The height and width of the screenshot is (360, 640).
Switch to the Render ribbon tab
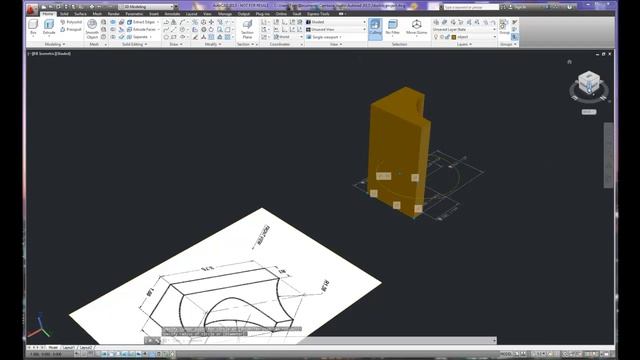[x=113, y=14]
